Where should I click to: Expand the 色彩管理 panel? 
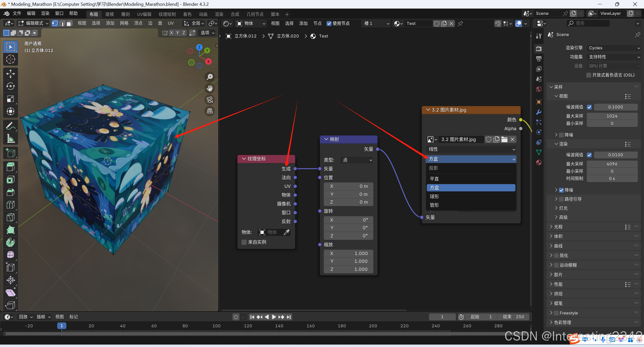[x=562, y=322]
